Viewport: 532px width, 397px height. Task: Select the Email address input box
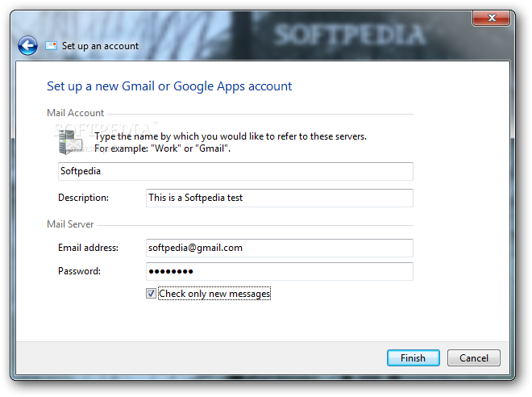click(280, 248)
